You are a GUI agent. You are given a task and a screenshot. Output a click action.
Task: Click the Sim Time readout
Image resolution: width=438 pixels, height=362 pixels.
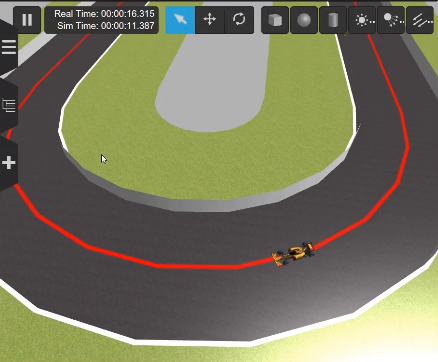(x=106, y=26)
